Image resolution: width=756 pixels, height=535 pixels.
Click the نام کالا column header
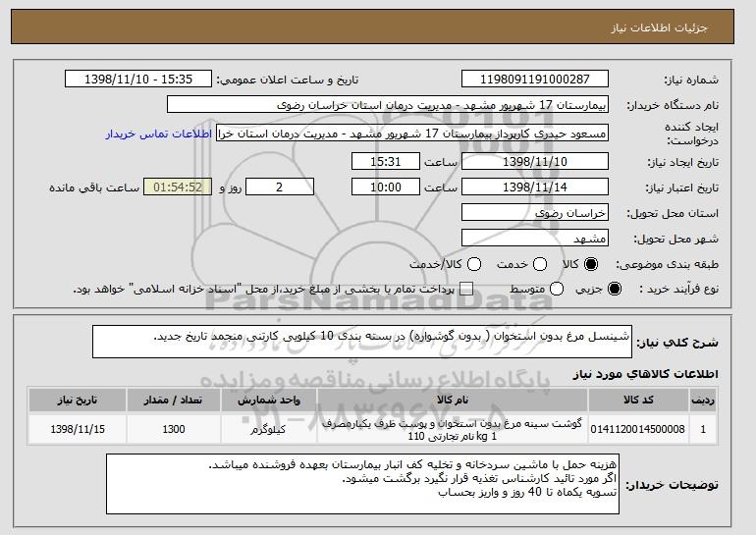pyautogui.click(x=453, y=401)
